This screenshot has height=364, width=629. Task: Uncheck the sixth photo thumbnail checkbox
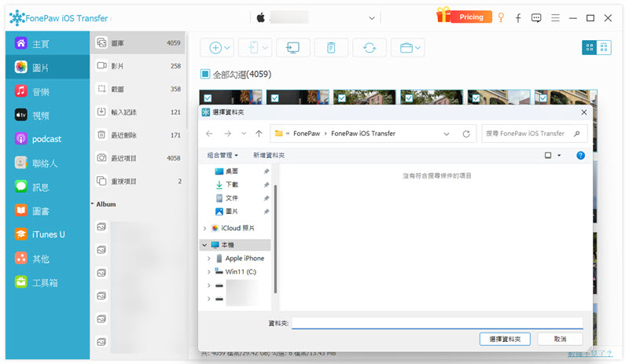[543, 98]
